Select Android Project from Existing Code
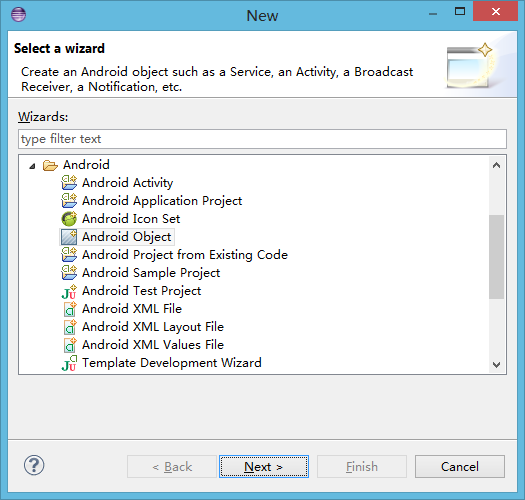This screenshot has height=500, width=525. coord(185,255)
